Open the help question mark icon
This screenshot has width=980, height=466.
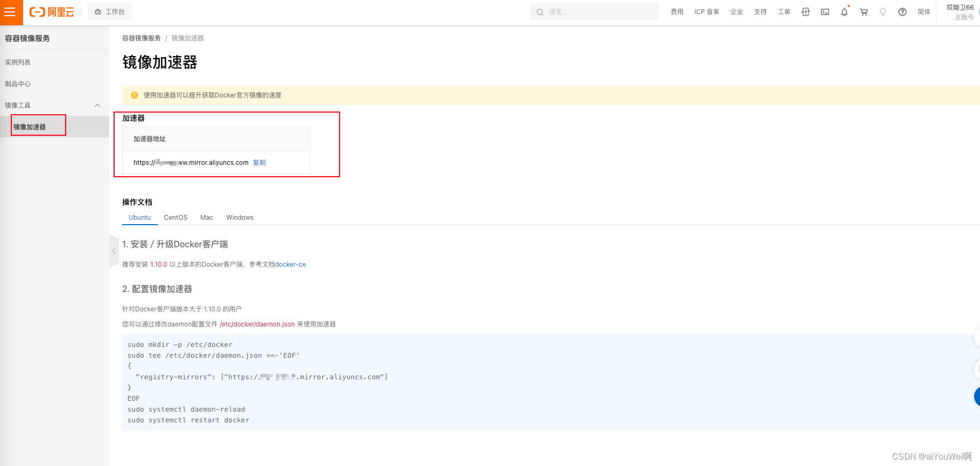[903, 12]
